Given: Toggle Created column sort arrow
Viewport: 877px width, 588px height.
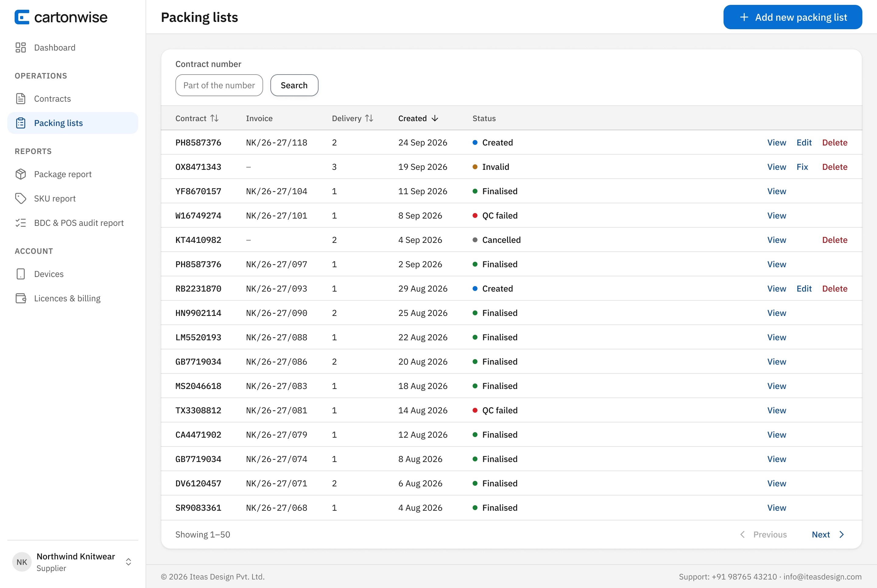Looking at the screenshot, I should [x=435, y=118].
